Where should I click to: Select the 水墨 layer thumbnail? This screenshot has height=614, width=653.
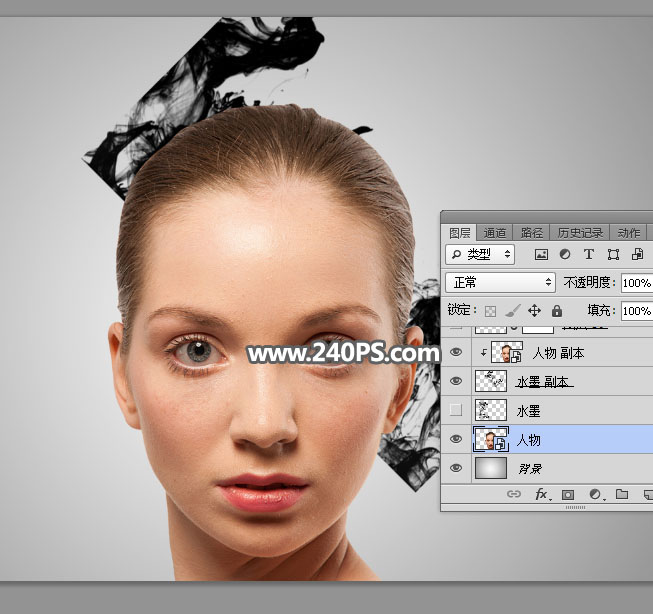pos(491,410)
